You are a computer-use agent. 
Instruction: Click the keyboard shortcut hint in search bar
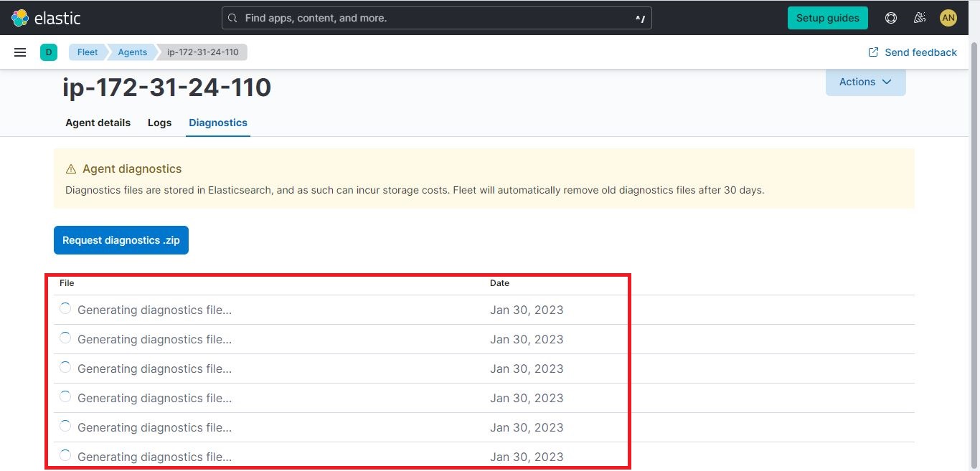[639, 17]
